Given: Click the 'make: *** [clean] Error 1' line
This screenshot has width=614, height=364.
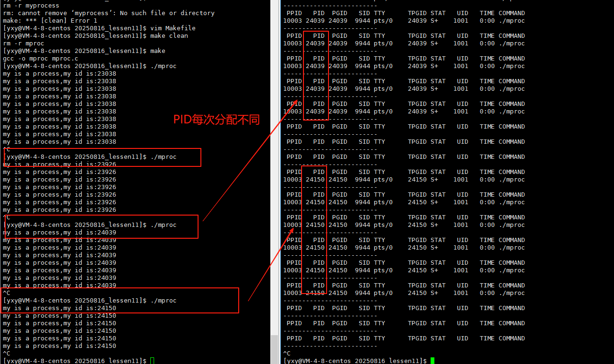Looking at the screenshot, I should pyautogui.click(x=50, y=21).
